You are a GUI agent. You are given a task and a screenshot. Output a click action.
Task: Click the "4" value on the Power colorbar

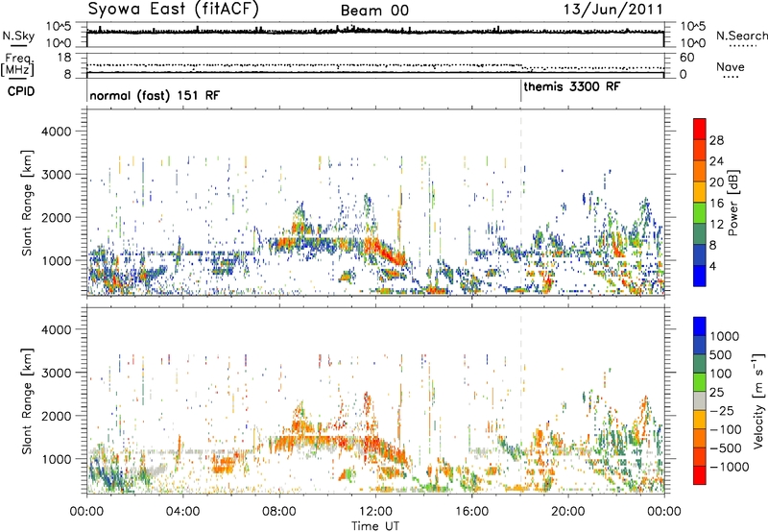pyautogui.click(x=713, y=267)
